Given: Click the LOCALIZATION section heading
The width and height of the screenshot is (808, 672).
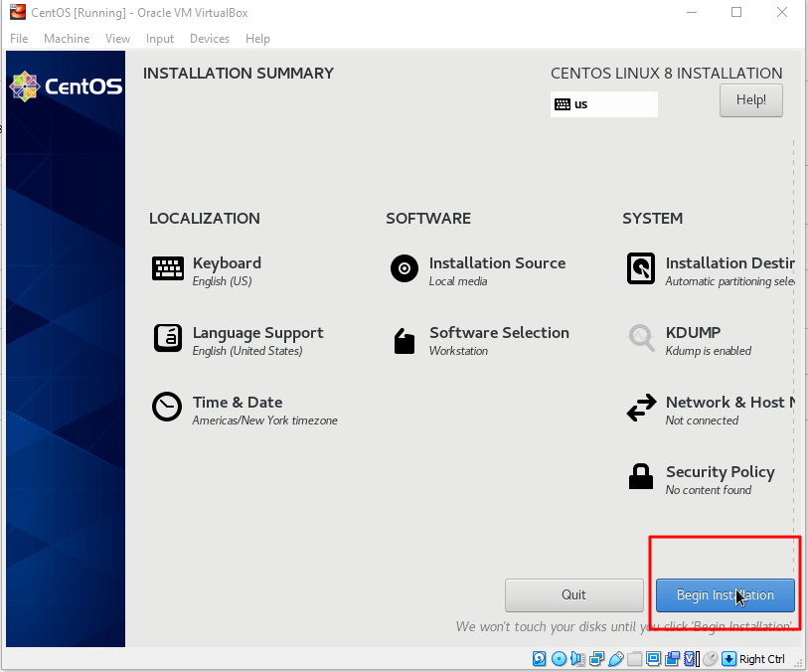Looking at the screenshot, I should tap(205, 219).
